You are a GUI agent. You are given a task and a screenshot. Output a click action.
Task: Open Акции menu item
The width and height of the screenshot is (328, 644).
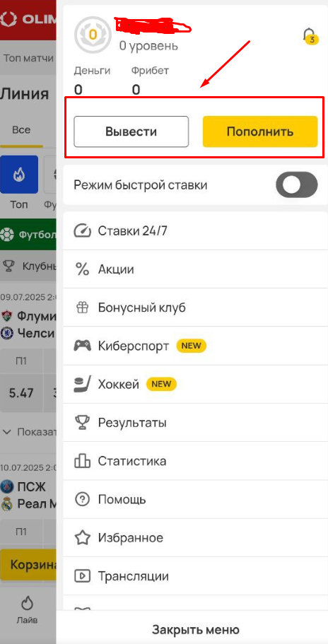(195, 269)
